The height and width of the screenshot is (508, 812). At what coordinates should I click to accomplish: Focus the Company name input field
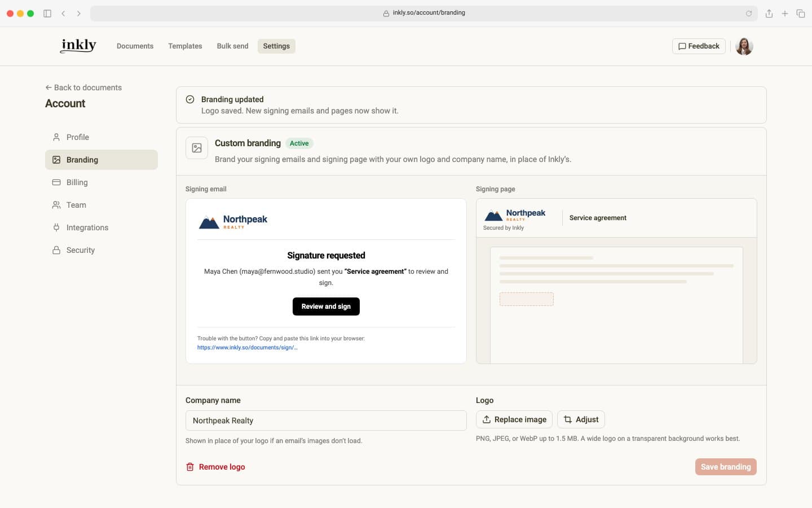[326, 421]
